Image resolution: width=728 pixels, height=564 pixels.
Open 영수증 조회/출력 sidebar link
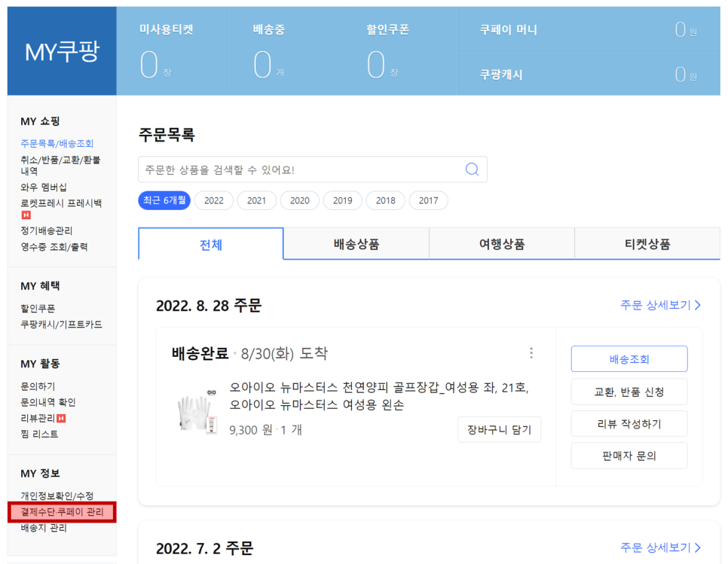54,247
